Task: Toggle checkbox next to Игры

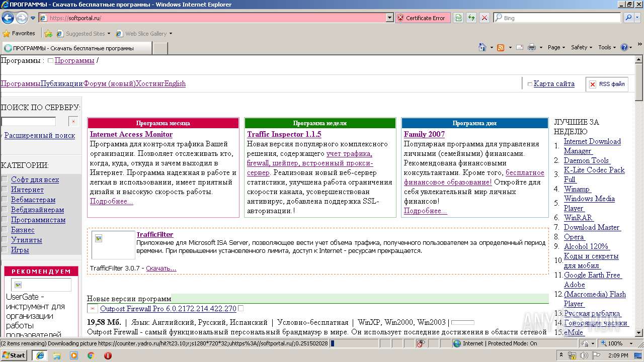Action: click(5, 249)
